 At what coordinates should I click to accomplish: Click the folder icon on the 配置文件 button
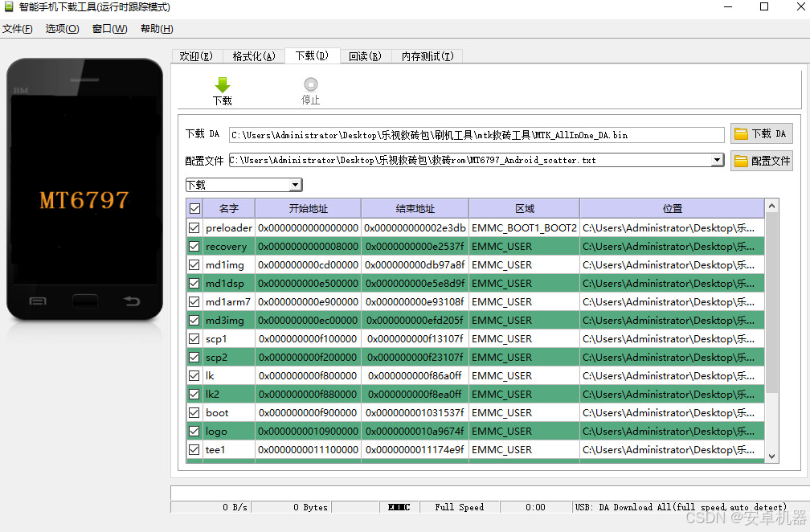741,162
